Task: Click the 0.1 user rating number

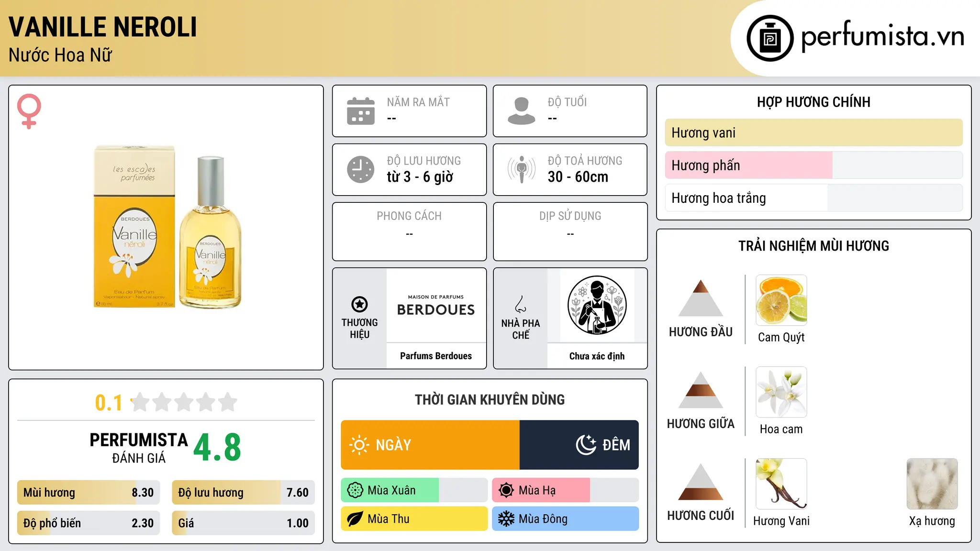Action: pos(109,403)
